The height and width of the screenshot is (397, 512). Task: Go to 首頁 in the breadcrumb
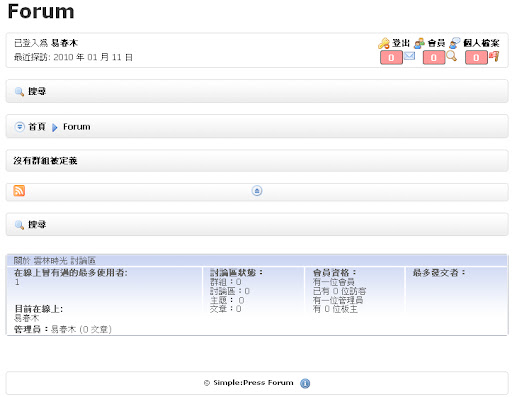click(x=37, y=127)
